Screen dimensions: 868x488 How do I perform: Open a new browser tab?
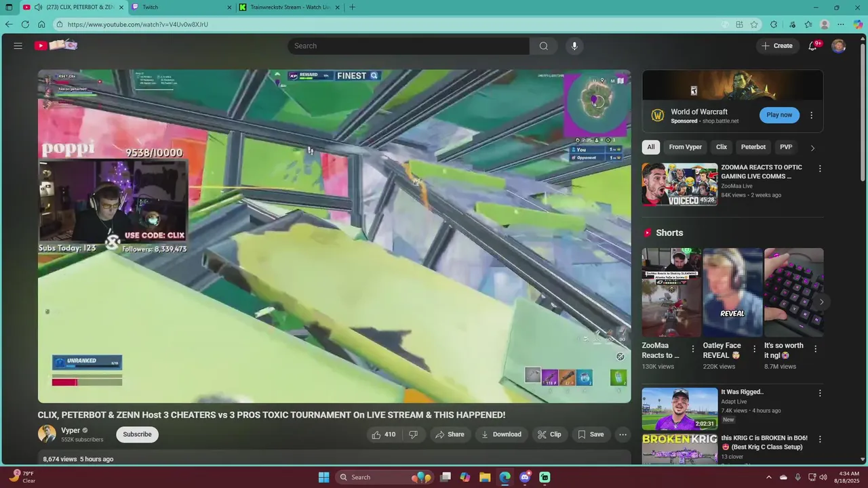tap(352, 7)
